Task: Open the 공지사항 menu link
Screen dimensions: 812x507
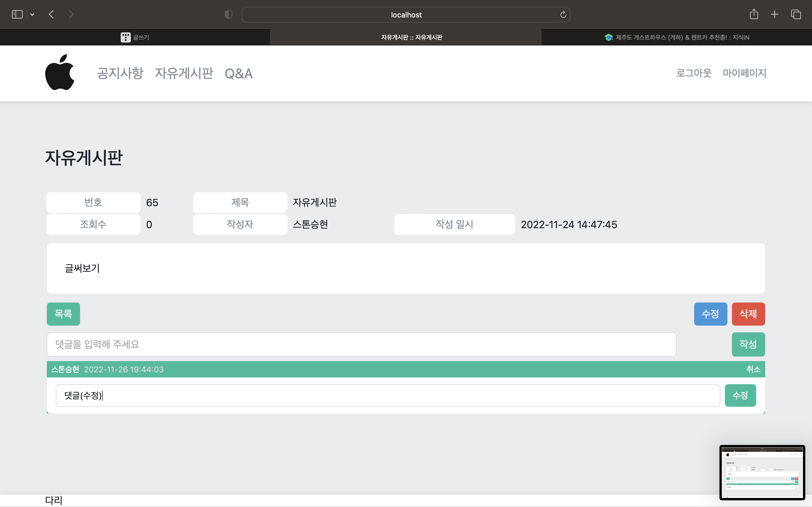Action: pyautogui.click(x=120, y=73)
